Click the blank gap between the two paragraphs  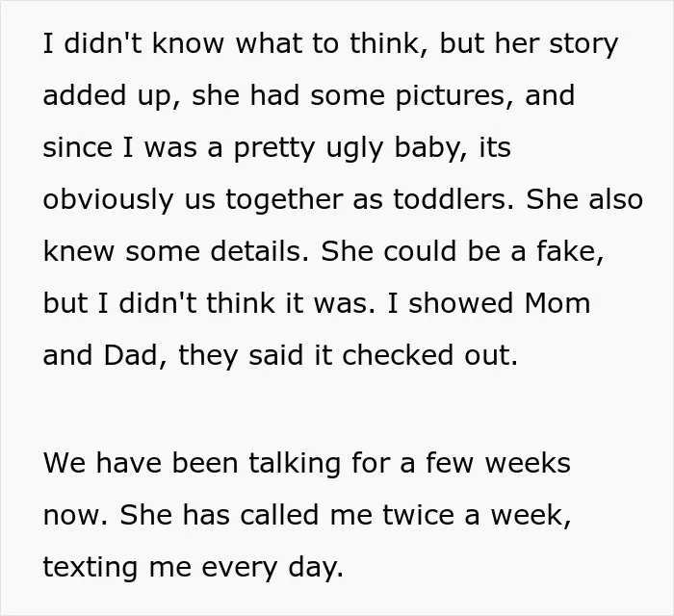337,410
